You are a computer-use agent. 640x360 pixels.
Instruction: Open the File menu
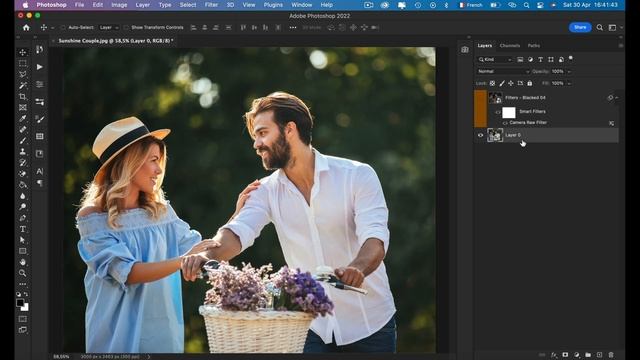pos(79,5)
